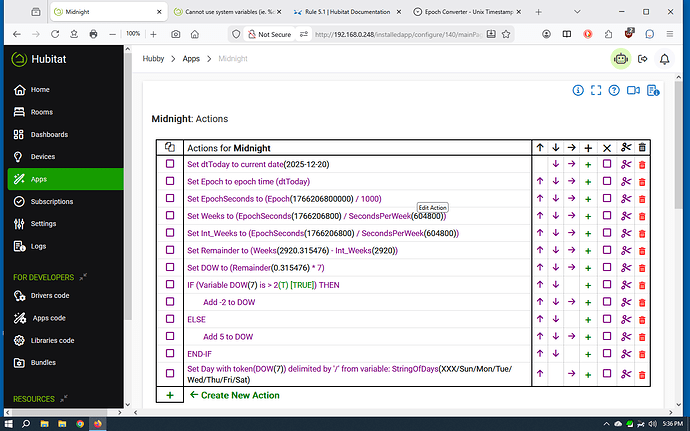This screenshot has width=690, height=431.
Task: Expand the FOR DEVELOPERS sidebar section
Action: [x=84, y=275]
